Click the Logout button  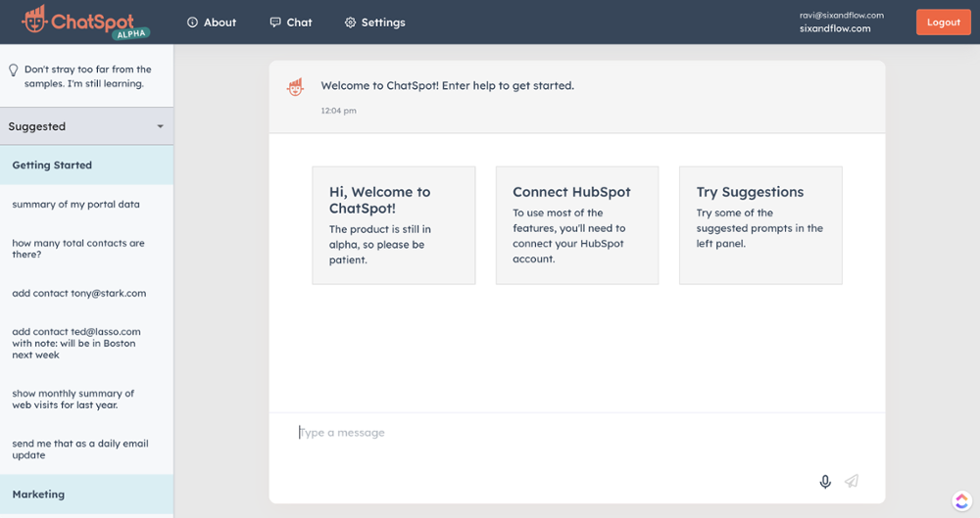click(x=943, y=23)
